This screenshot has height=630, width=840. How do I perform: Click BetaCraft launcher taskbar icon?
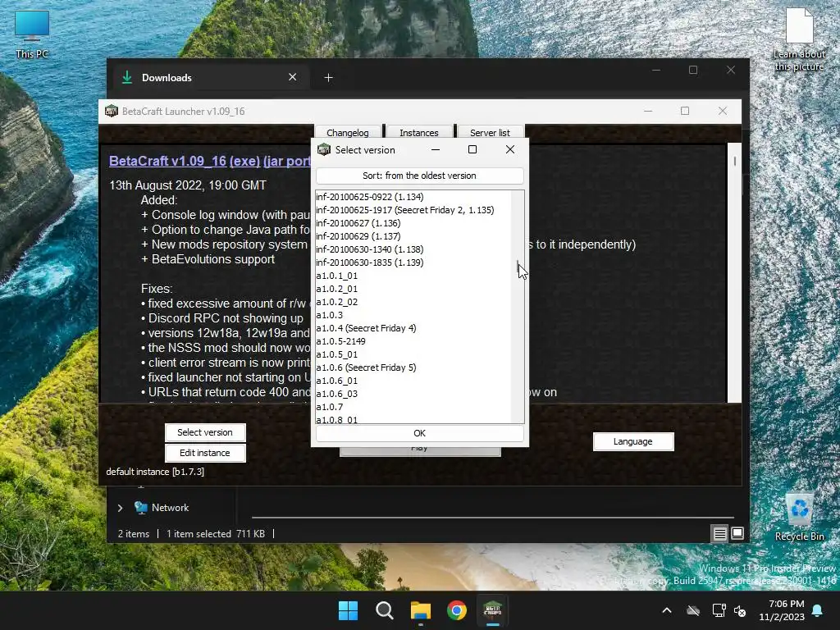(x=492, y=610)
